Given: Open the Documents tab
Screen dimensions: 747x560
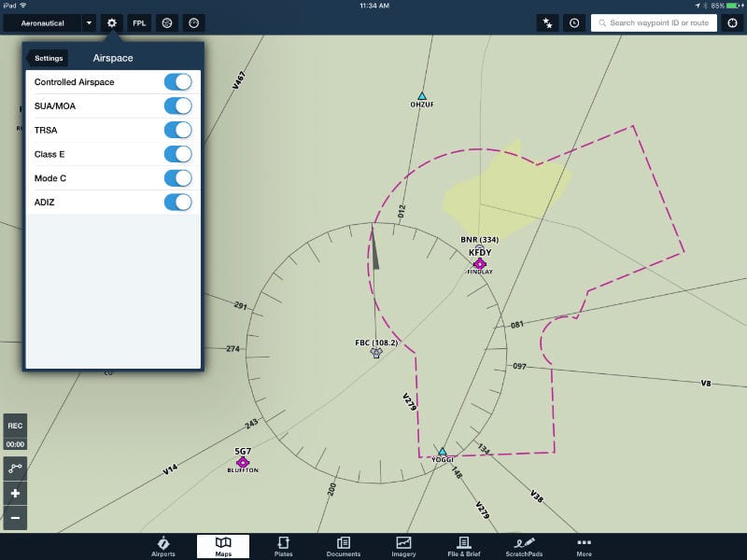Looking at the screenshot, I should point(344,544).
